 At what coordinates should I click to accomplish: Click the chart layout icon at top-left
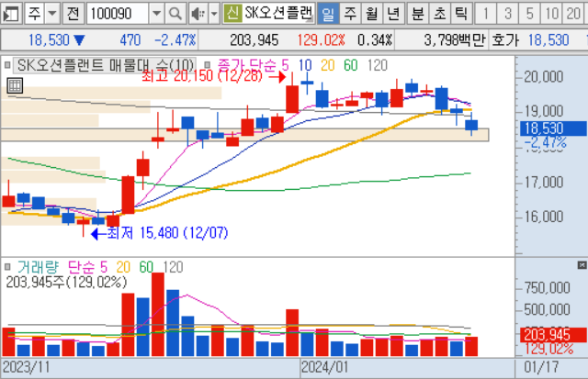(x=11, y=14)
